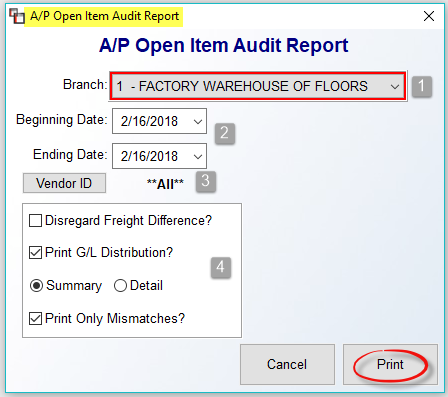Print the audit report
The width and height of the screenshot is (448, 397).
(x=390, y=364)
